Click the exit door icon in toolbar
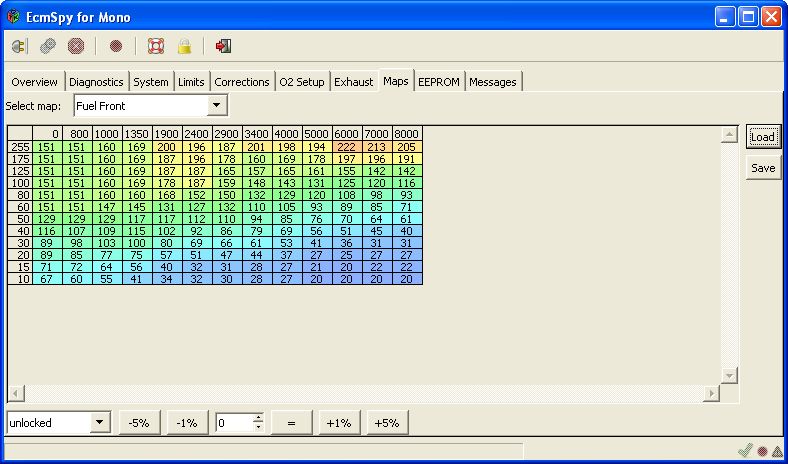This screenshot has width=788, height=464. click(223, 46)
